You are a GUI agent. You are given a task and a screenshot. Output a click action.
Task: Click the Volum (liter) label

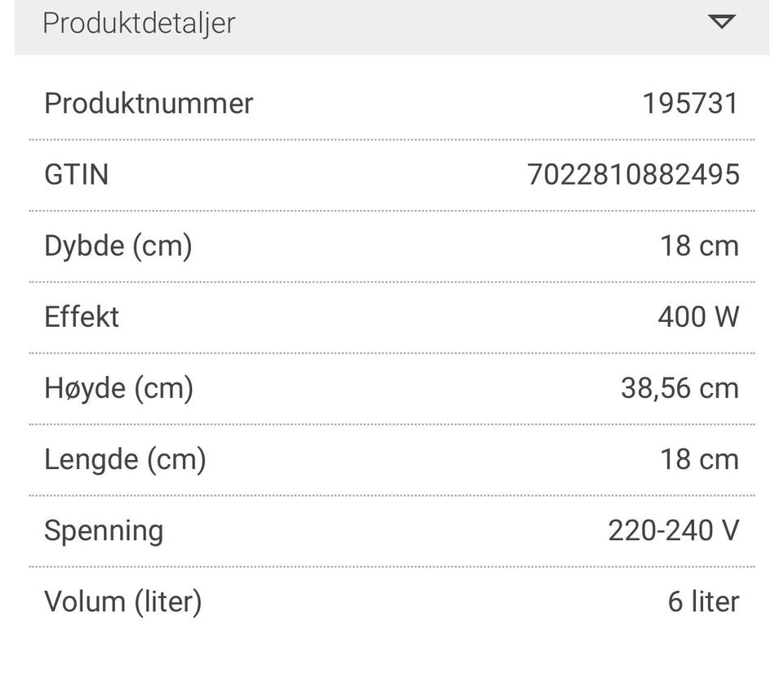pos(122,602)
